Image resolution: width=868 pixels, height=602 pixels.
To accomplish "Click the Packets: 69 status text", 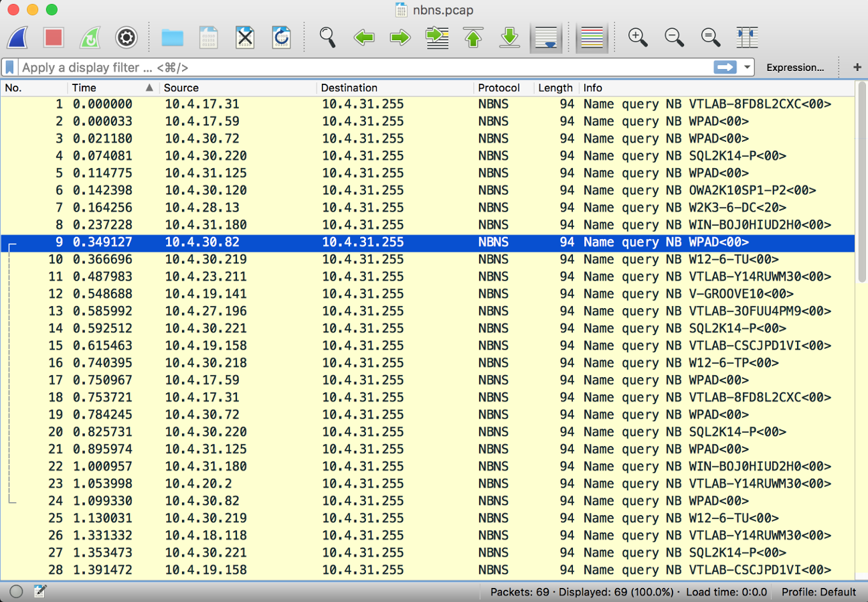I will click(521, 592).
